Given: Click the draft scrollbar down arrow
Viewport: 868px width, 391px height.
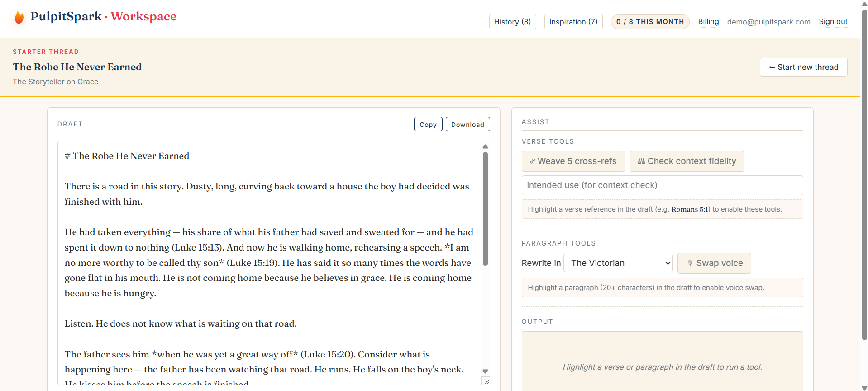Looking at the screenshot, I should 485,372.
